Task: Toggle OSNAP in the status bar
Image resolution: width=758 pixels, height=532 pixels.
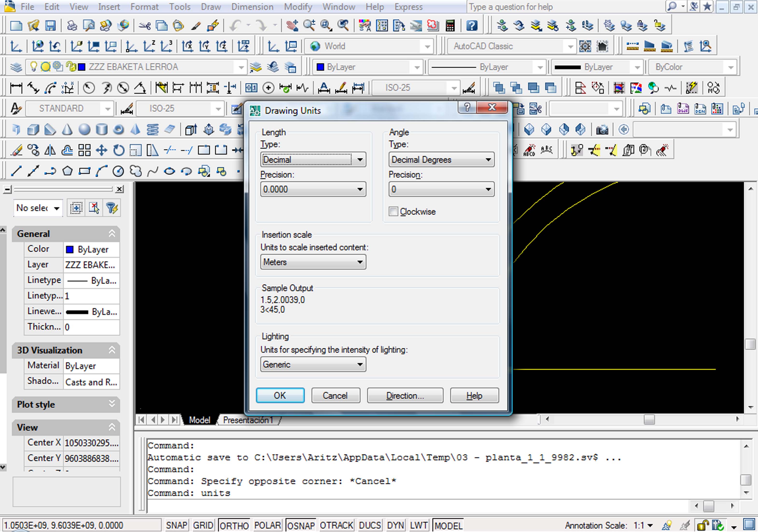Action: 301,525
